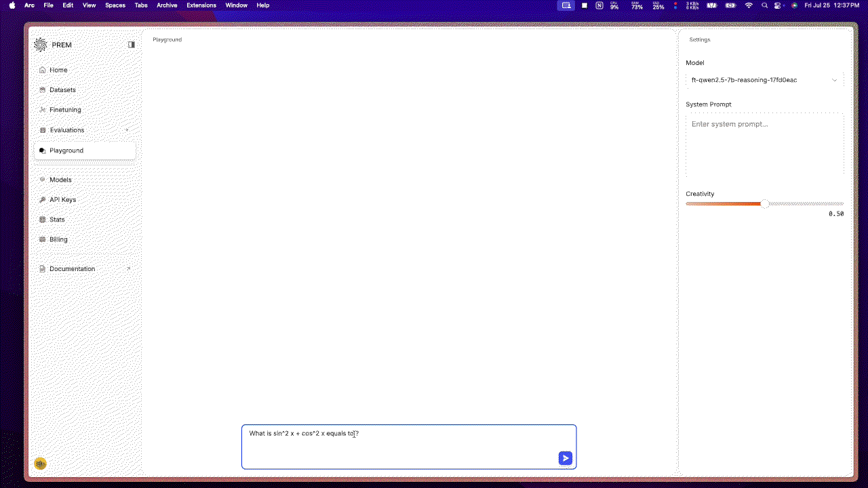Open the Archive menu
The width and height of the screenshot is (868, 488).
167,5
